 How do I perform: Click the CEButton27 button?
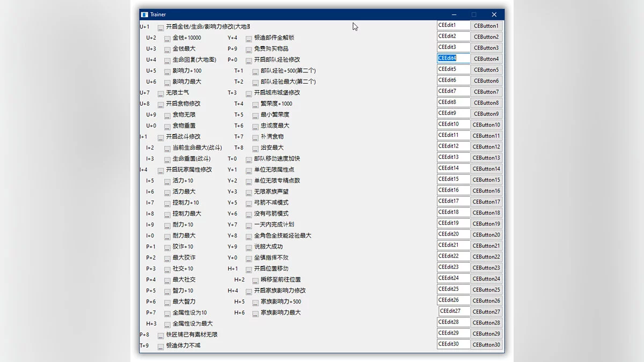[486, 312]
